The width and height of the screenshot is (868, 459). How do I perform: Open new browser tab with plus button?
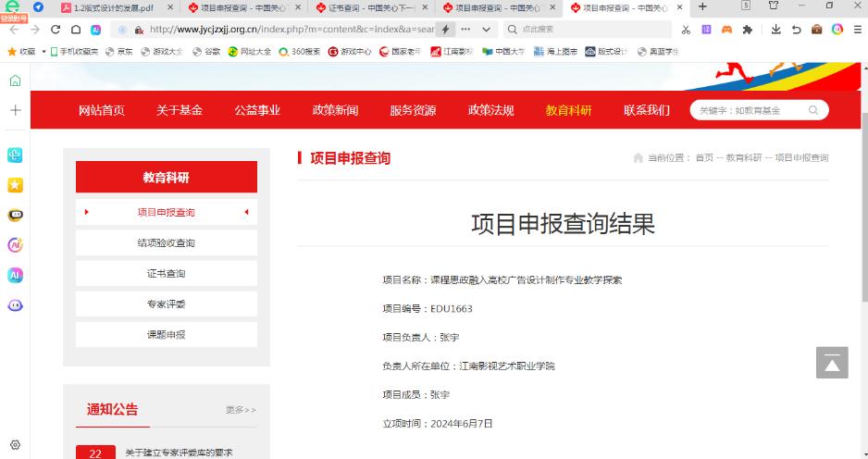click(x=702, y=7)
